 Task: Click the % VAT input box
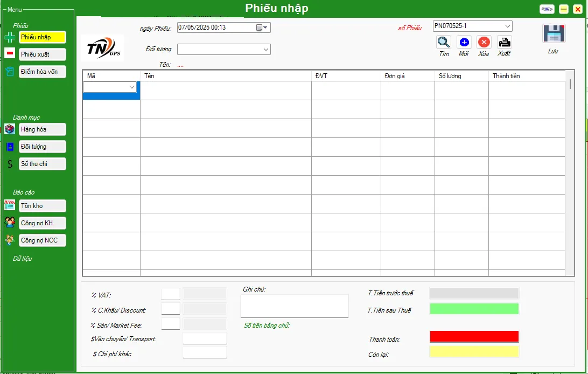[x=171, y=294]
